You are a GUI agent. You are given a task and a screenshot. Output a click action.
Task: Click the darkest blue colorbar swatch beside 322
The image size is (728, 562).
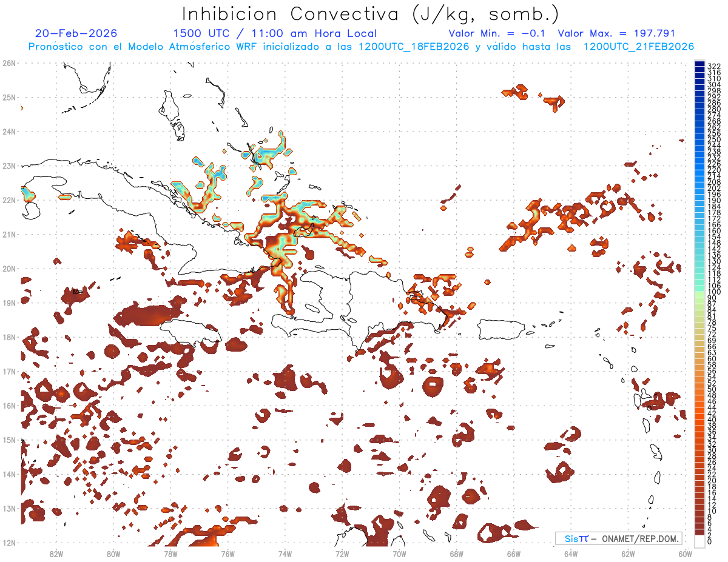click(699, 65)
